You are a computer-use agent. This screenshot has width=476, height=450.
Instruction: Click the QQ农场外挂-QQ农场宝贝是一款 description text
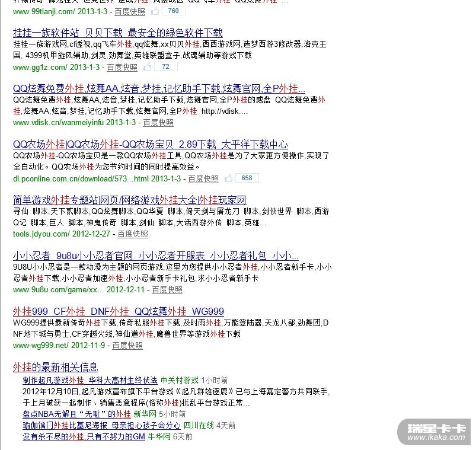pyautogui.click(x=171, y=161)
